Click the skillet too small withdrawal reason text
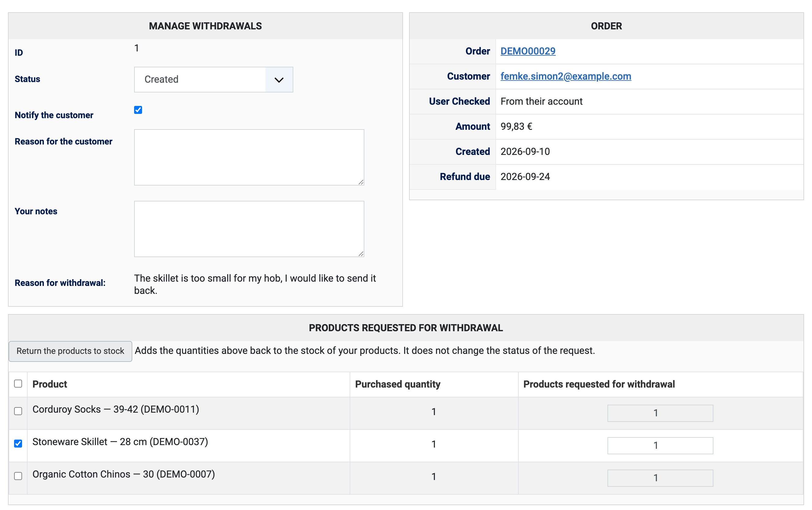 tap(255, 284)
